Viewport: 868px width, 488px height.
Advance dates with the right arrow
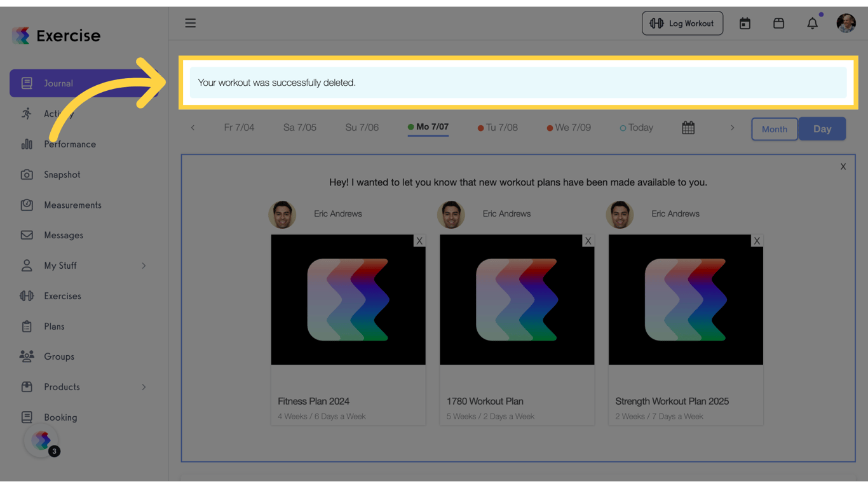[732, 127]
